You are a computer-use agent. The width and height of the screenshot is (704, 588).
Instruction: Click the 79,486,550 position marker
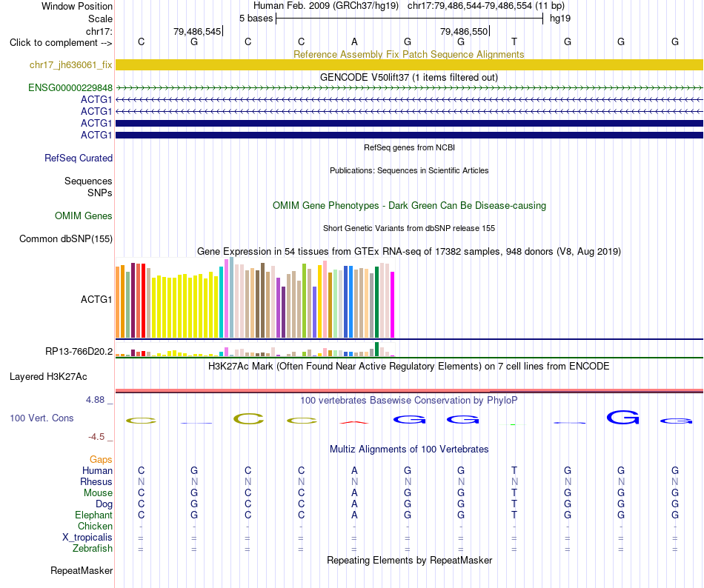point(465,31)
